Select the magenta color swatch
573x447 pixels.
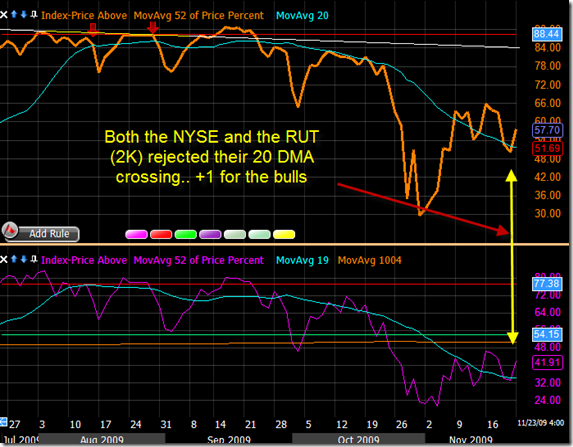pyautogui.click(x=136, y=234)
